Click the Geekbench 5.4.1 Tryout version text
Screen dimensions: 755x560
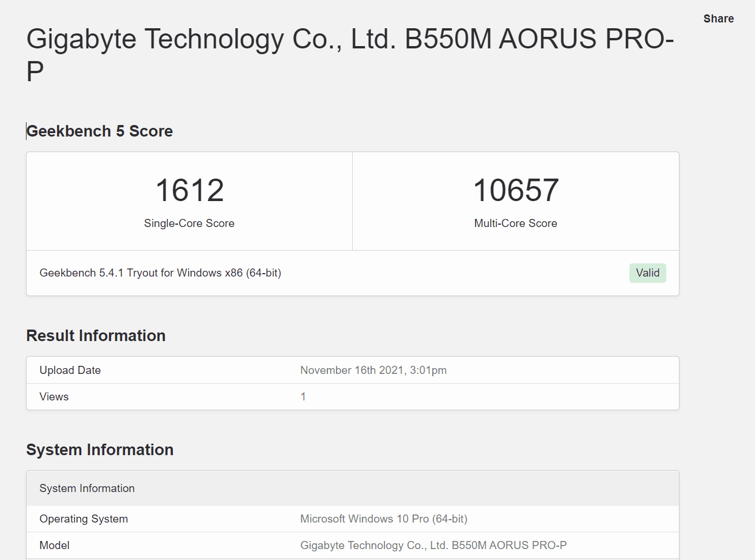[160, 273]
